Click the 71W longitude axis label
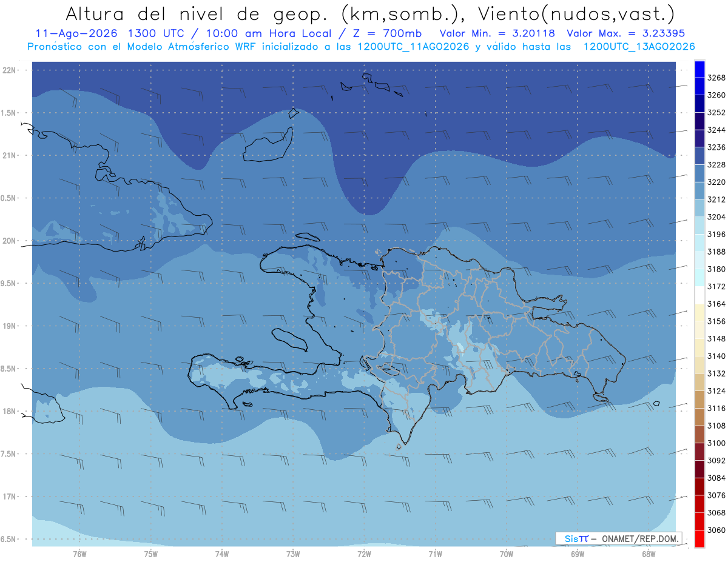 [435, 554]
